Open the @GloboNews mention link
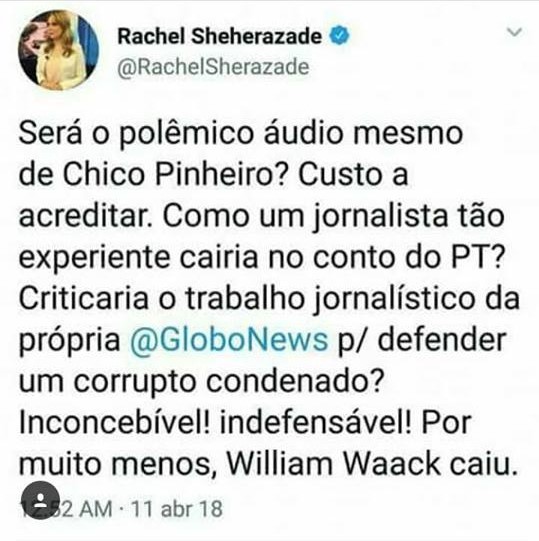The image size is (539, 541). (x=228, y=340)
